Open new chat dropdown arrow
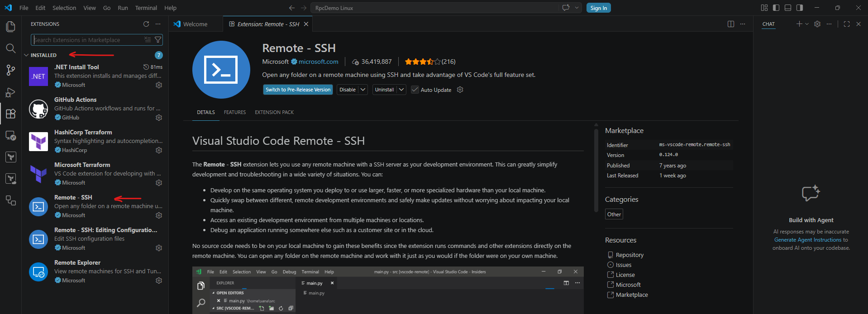Screen dimensions: 868x314 pos(807,24)
